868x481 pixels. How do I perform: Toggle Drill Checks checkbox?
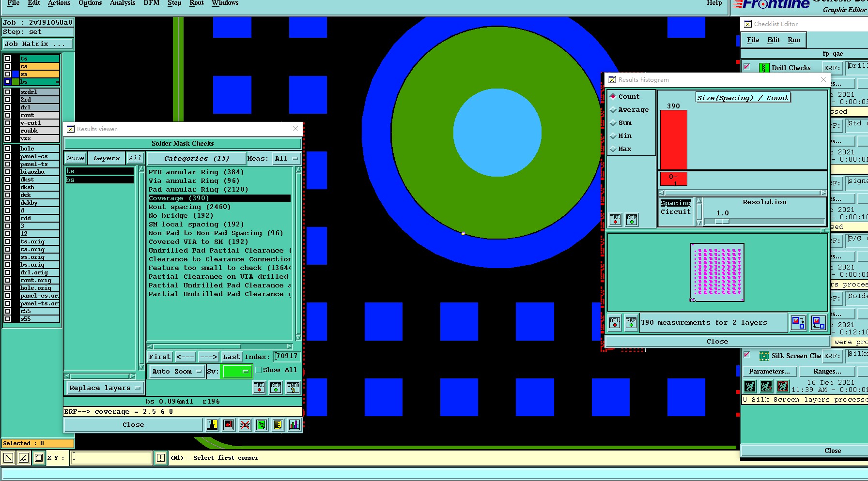747,67
